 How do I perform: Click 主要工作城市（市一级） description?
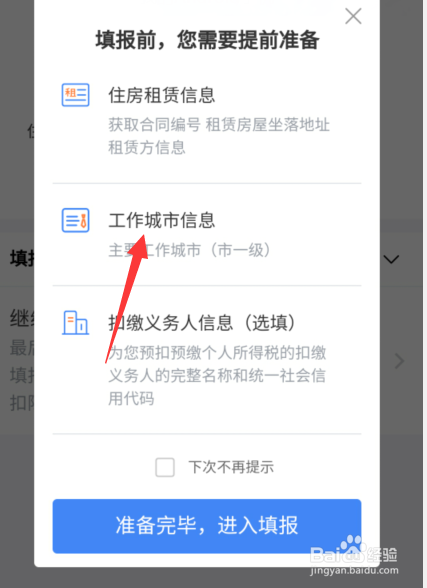tap(190, 250)
